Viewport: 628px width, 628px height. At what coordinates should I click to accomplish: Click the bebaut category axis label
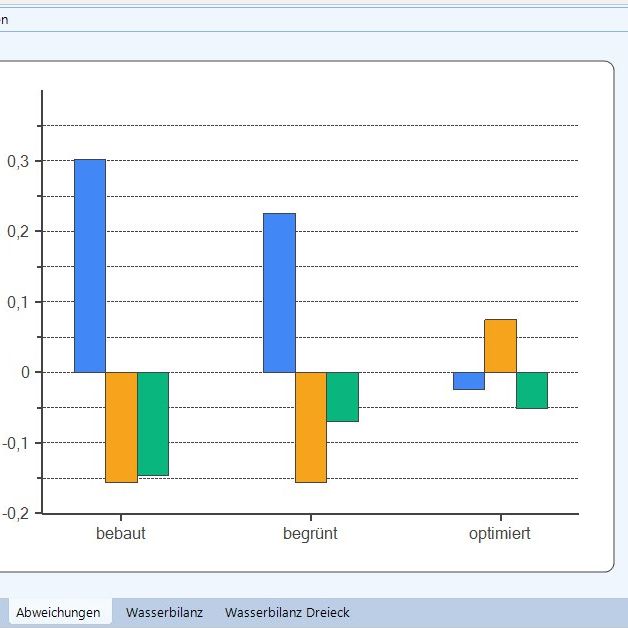click(x=121, y=534)
